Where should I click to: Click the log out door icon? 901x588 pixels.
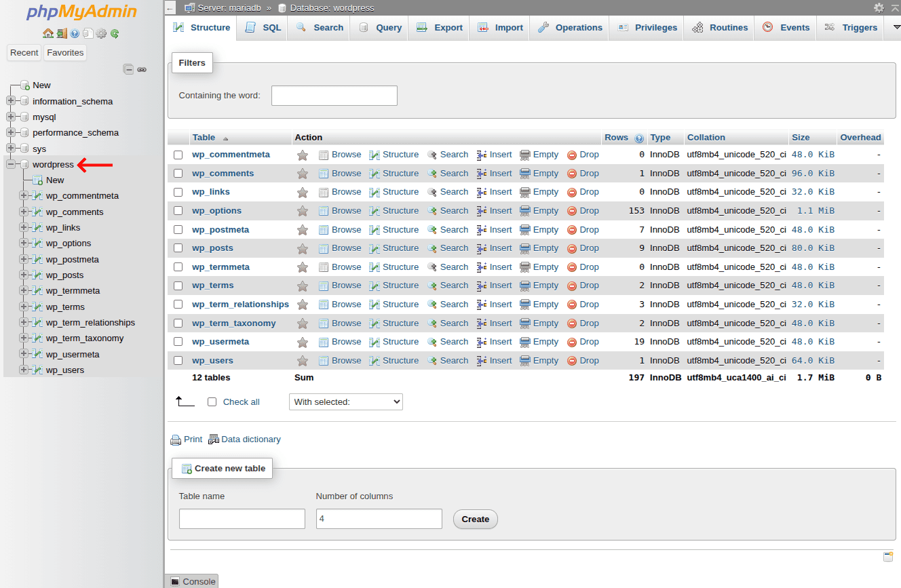62,33
